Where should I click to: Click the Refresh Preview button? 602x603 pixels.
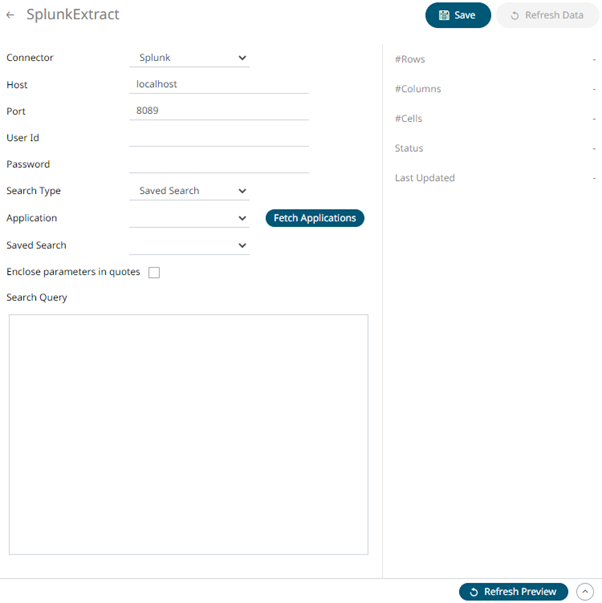coord(513,592)
